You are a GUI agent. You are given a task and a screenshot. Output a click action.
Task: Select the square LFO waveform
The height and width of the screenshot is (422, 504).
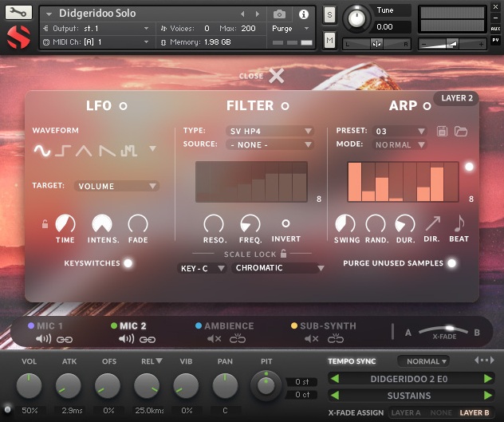point(63,150)
